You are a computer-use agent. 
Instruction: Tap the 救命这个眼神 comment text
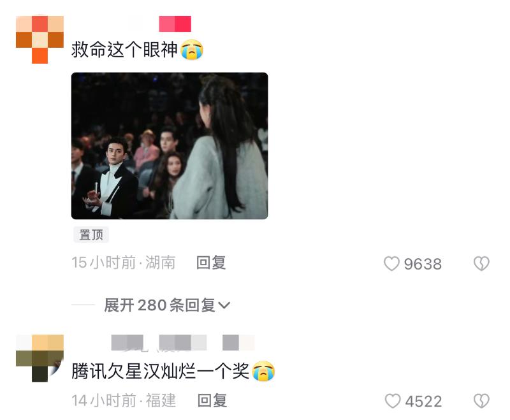point(124,50)
